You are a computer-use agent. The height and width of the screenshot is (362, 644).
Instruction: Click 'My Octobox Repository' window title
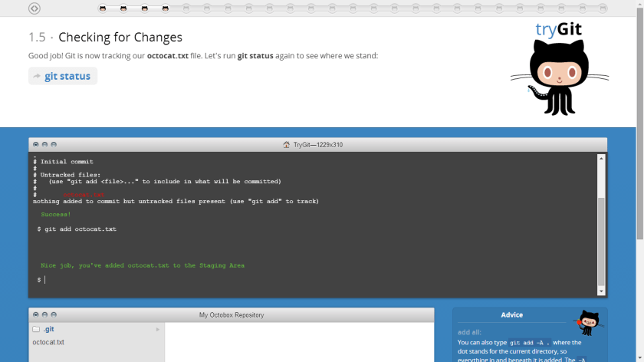[232, 315]
